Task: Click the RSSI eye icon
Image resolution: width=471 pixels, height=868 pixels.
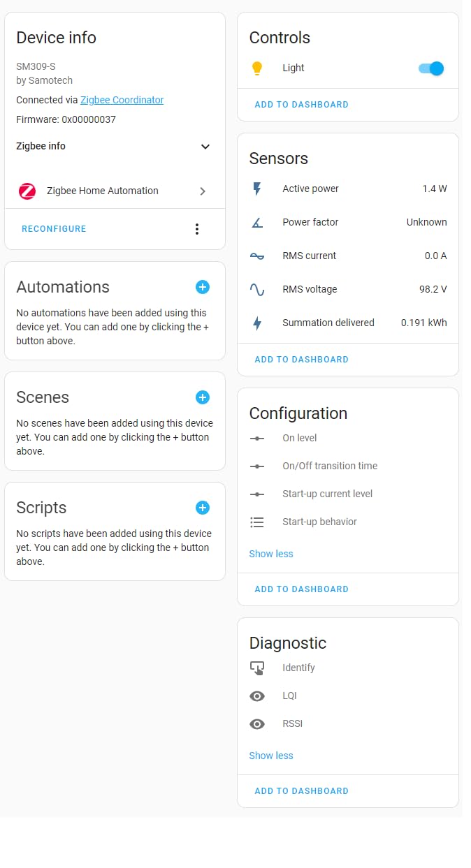Action: pos(257,724)
